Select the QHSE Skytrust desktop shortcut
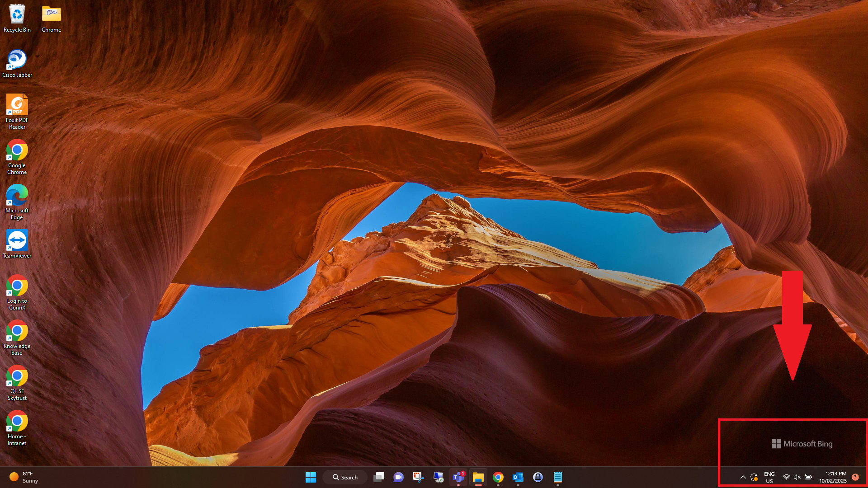Screen dimensions: 868x488 tap(17, 383)
